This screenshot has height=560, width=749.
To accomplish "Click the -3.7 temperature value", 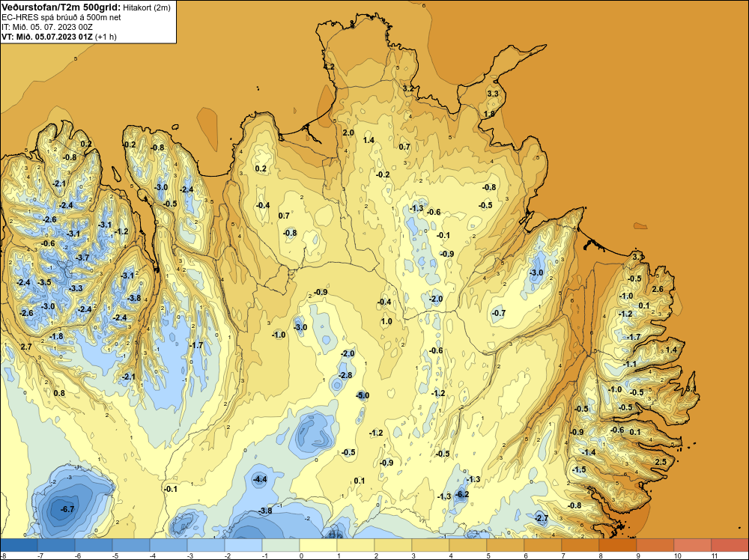I will [x=82, y=258].
